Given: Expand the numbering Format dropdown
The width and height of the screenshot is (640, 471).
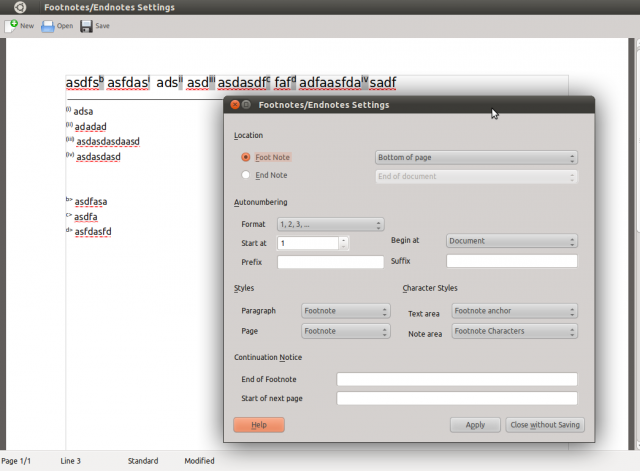Looking at the screenshot, I should click(331, 225).
